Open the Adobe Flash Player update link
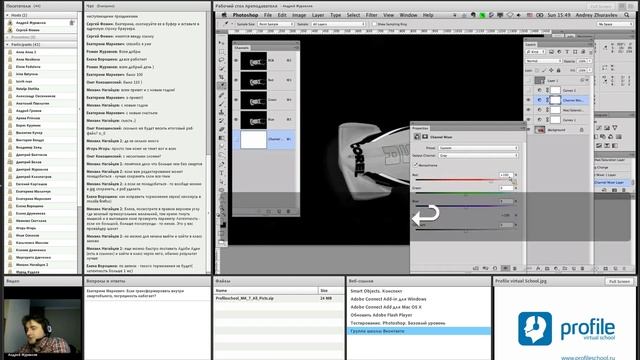This screenshot has height=360, width=640. point(381,315)
